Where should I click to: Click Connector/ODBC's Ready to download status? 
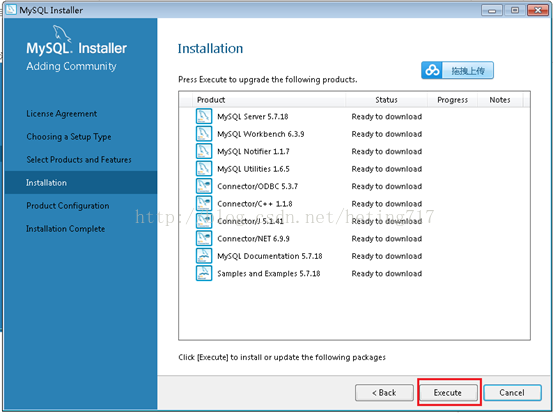click(387, 186)
